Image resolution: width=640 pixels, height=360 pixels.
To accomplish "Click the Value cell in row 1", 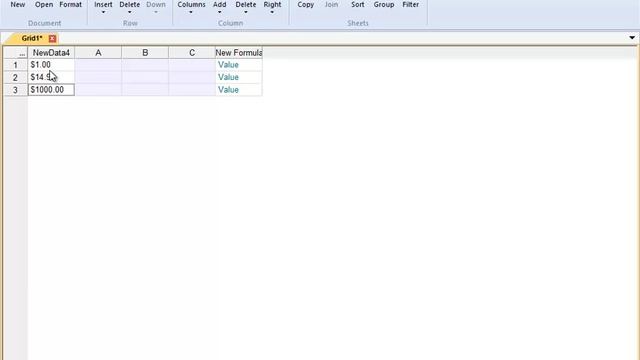I will tap(239, 65).
